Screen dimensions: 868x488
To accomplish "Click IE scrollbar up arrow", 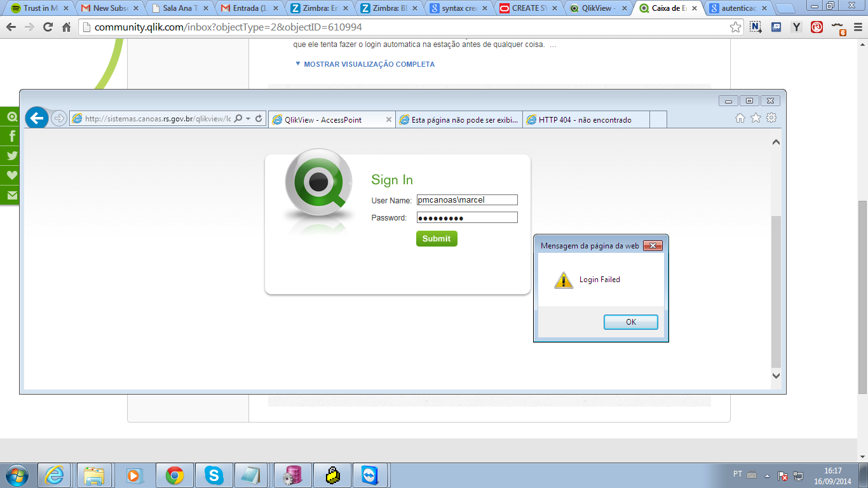I will point(776,142).
